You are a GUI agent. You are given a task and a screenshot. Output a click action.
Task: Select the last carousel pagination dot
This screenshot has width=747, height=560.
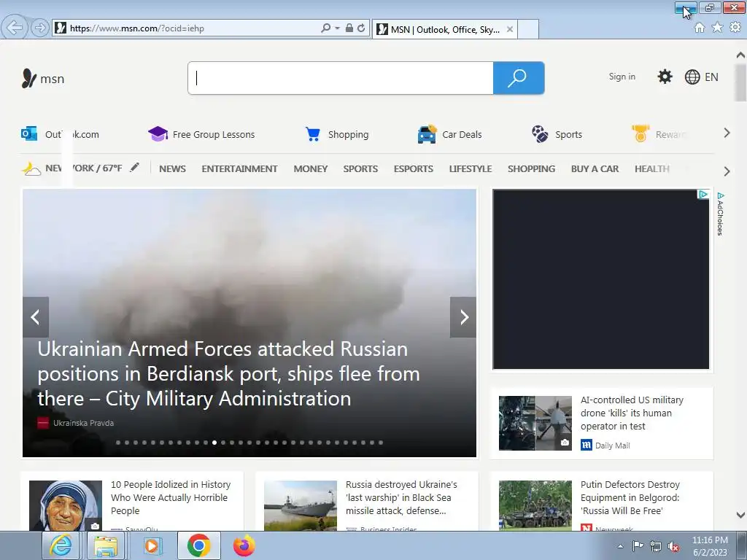[381, 443]
